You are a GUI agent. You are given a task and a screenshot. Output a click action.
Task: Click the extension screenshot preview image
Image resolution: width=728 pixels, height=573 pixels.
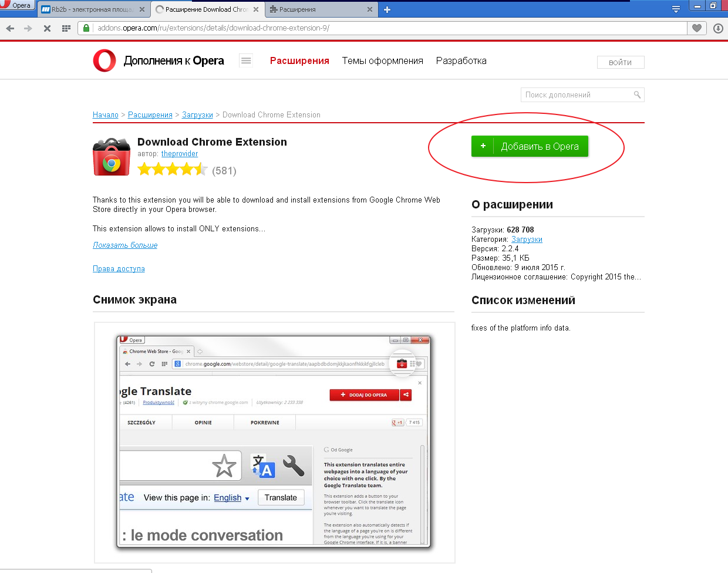(x=274, y=441)
